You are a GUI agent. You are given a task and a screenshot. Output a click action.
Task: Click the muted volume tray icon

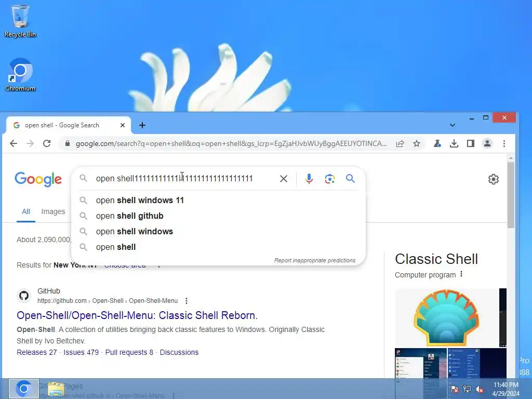point(480,389)
